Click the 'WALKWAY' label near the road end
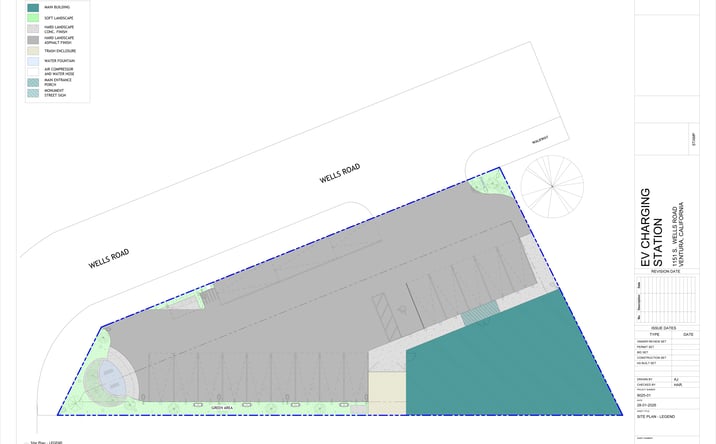Viewport: 716px width, 444px height. click(540, 140)
